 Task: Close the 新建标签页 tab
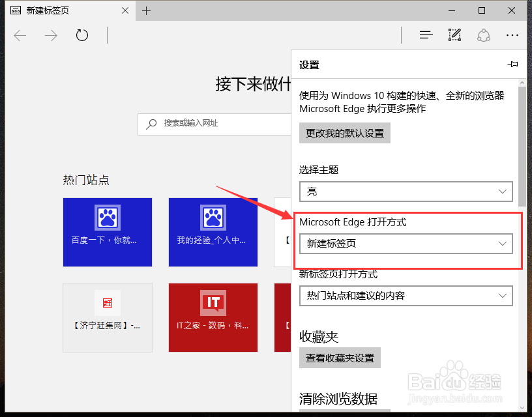125,11
